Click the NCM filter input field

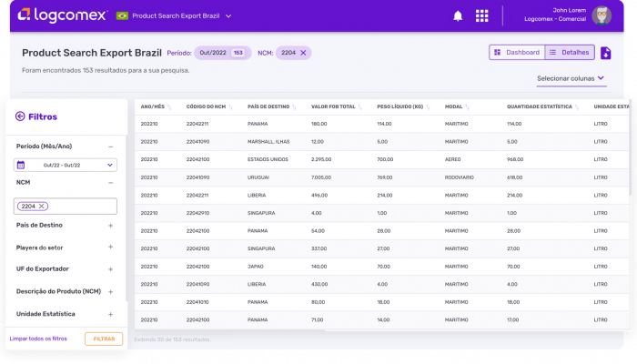(x=82, y=207)
